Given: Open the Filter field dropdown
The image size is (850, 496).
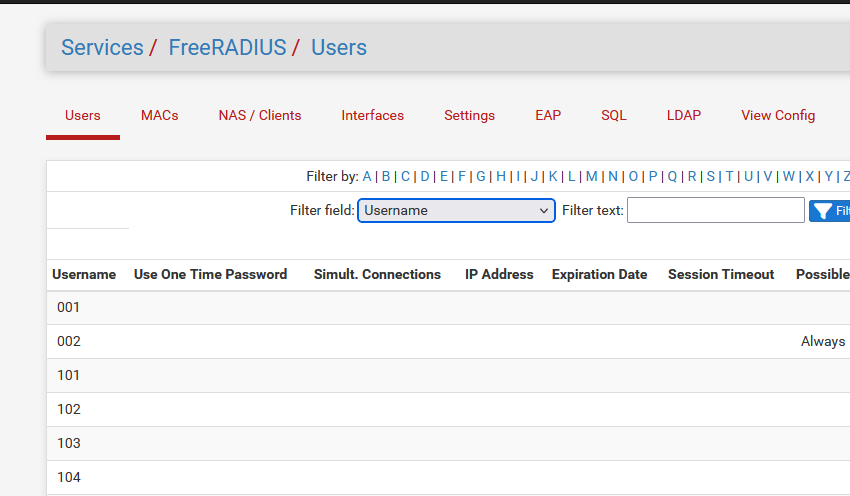Looking at the screenshot, I should (x=456, y=211).
